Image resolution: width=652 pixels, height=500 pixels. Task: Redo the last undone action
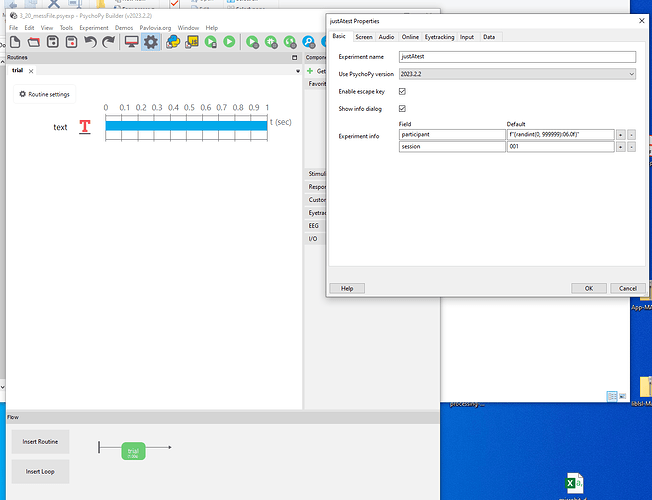coord(109,42)
